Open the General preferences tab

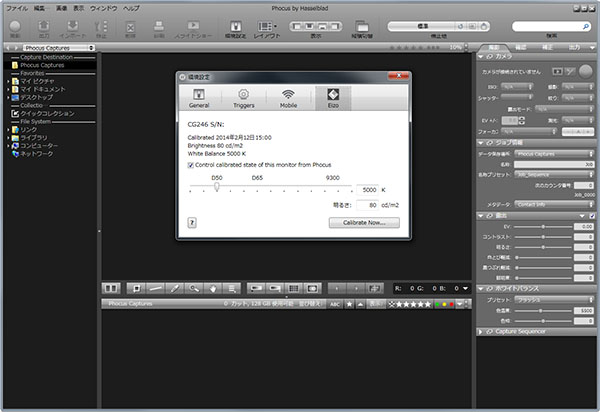click(x=198, y=97)
